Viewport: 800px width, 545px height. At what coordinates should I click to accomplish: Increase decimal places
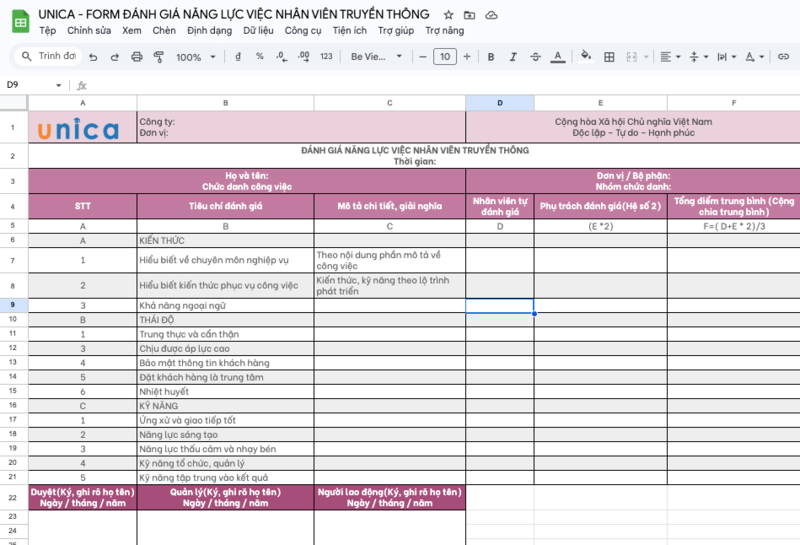304,57
